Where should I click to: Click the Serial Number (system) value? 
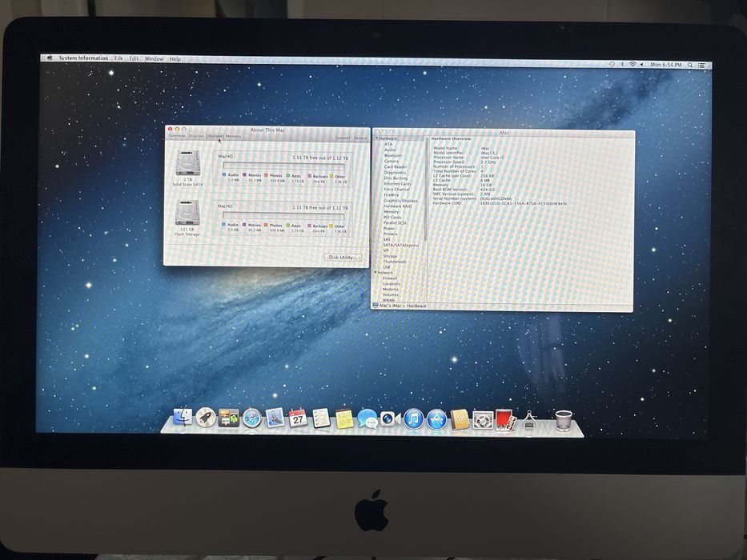[496, 198]
